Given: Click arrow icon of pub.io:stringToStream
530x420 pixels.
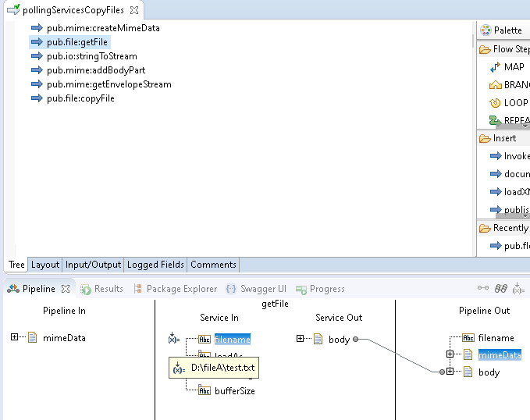Looking at the screenshot, I should pos(37,56).
